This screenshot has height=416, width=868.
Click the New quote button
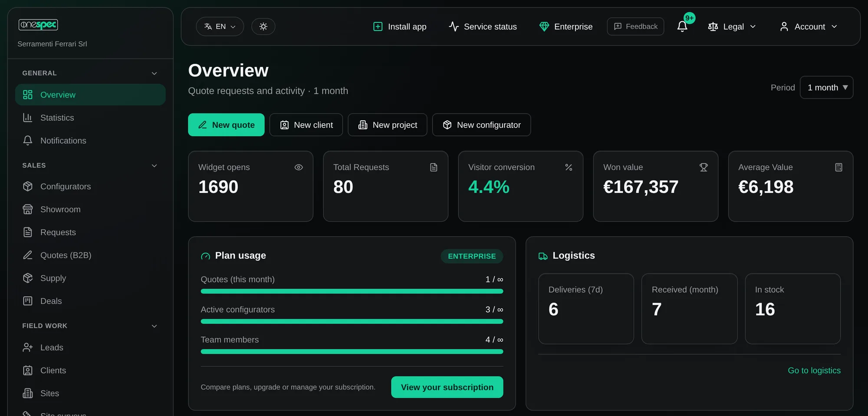pos(226,125)
